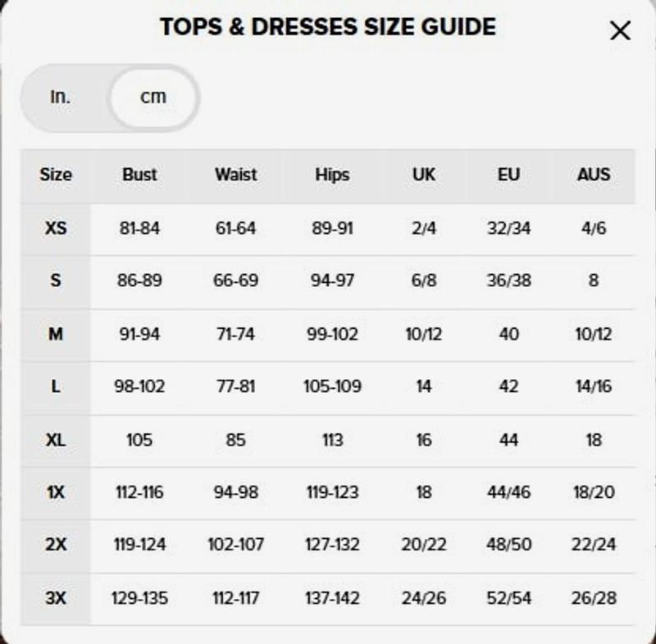656x644 pixels.
Task: Close the size guide dialog
Action: (620, 31)
